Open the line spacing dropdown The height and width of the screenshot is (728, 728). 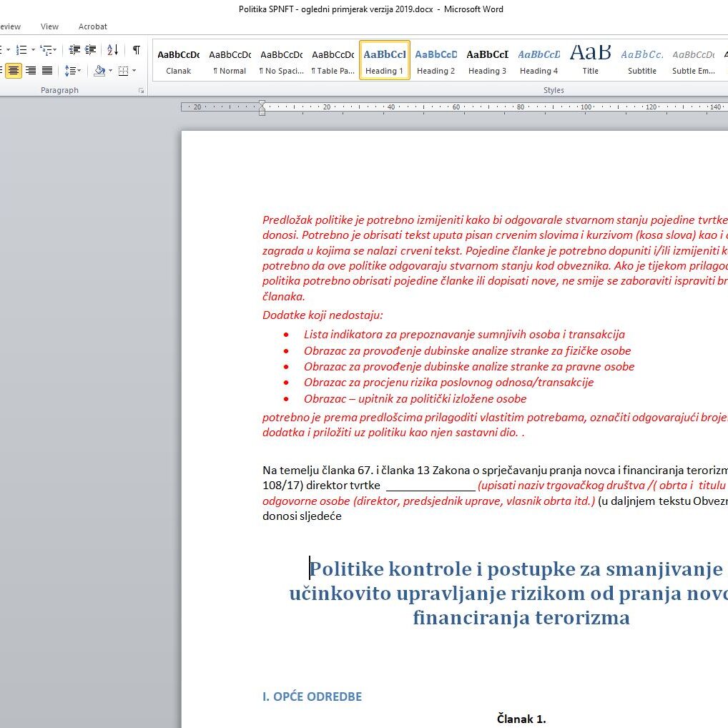pyautogui.click(x=72, y=71)
